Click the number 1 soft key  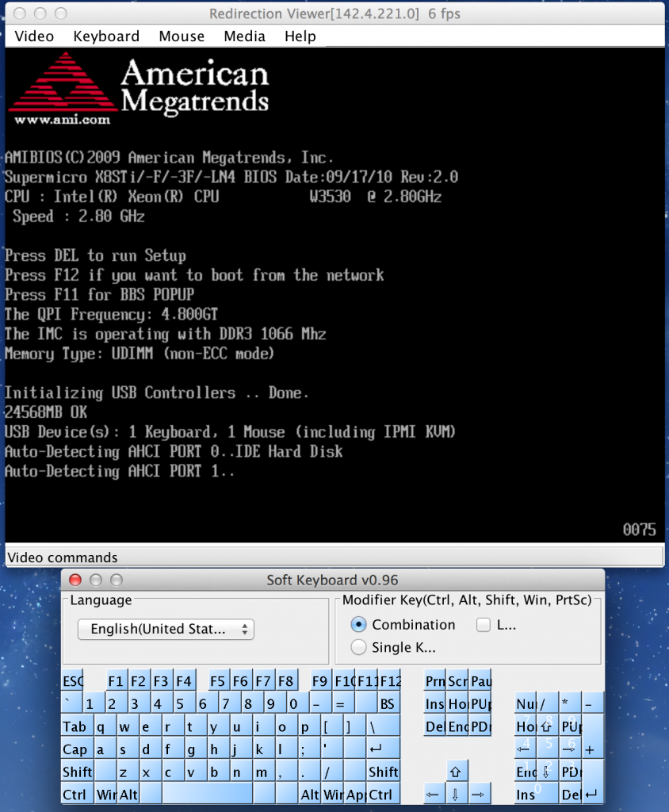pos(94,703)
